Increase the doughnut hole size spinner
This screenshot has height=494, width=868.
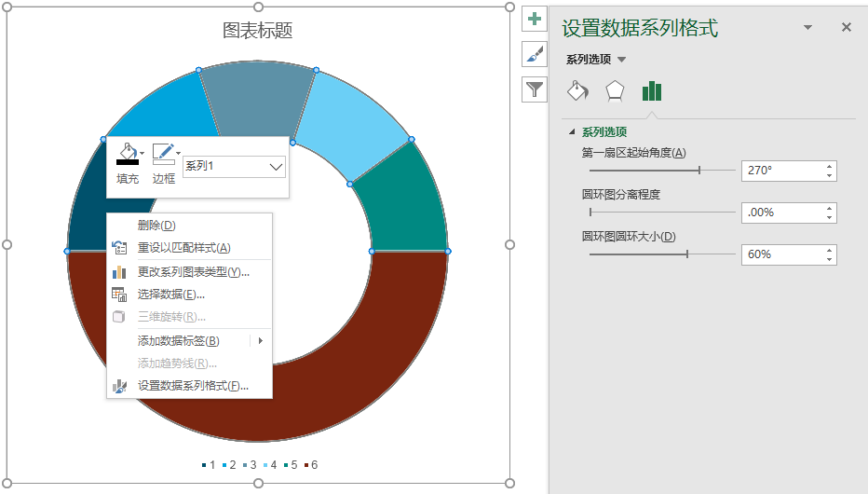829,251
